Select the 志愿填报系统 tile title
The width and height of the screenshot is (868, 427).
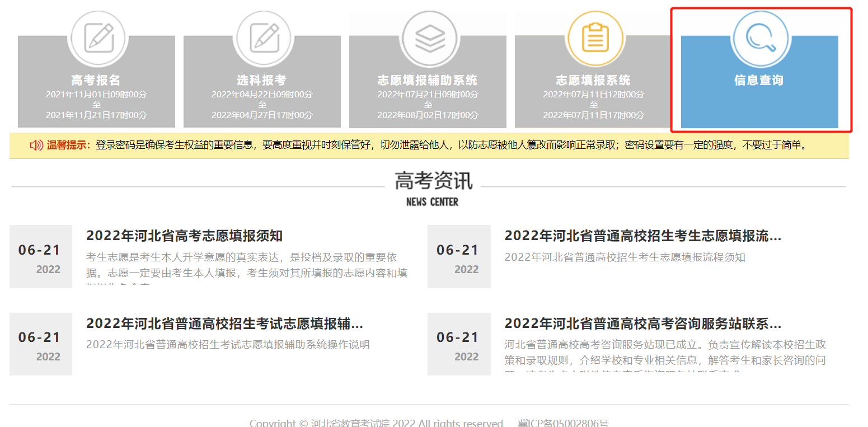click(593, 80)
